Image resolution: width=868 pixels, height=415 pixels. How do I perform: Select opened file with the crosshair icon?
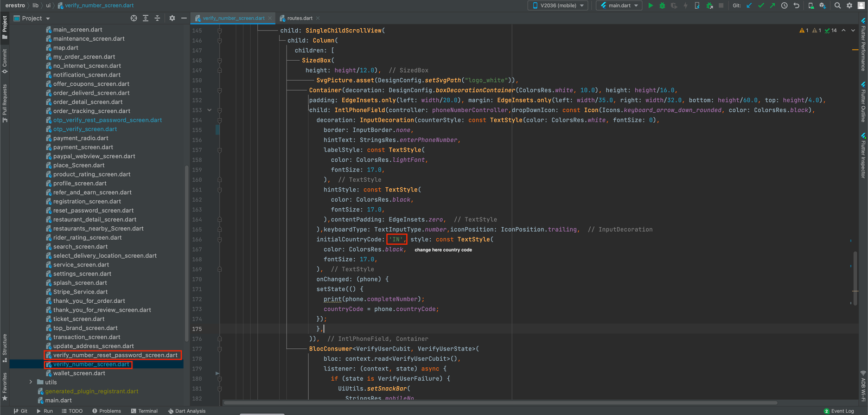click(x=133, y=18)
